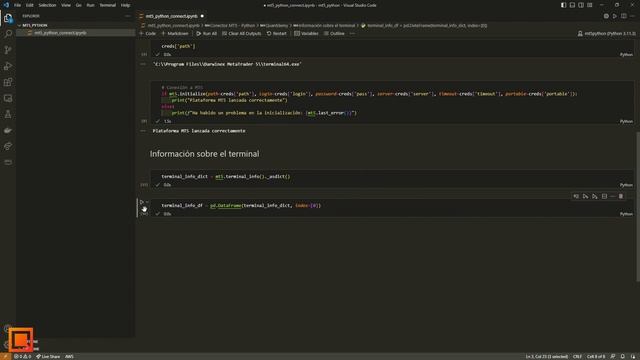Open the Edit menu
This screenshot has width=640, height=360.
point(30,5)
